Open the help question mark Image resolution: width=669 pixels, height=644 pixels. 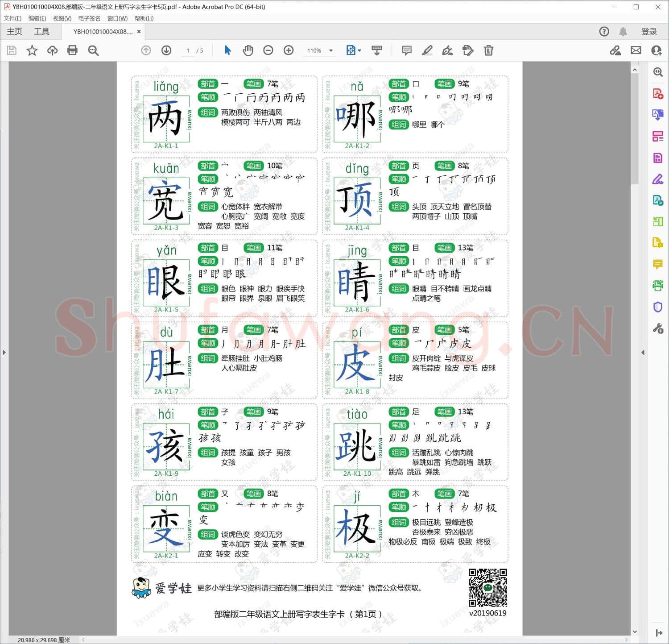(x=604, y=31)
